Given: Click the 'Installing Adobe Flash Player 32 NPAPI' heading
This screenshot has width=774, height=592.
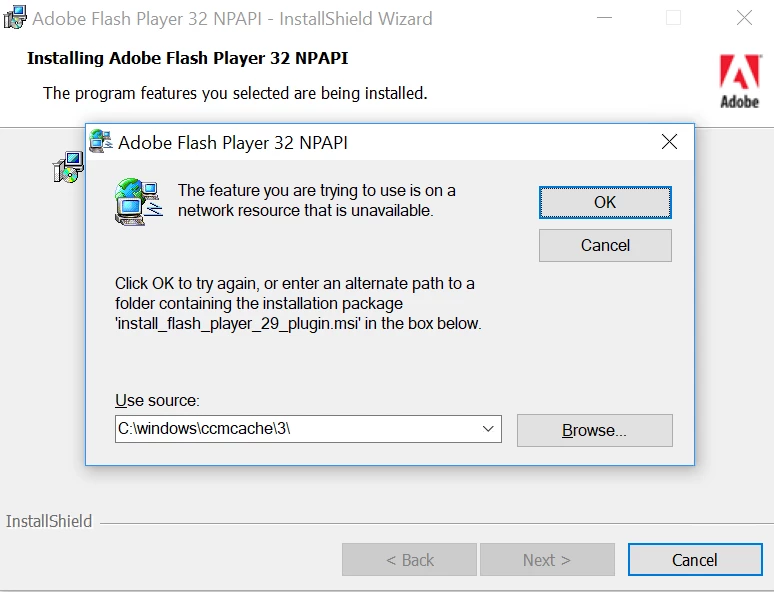Looking at the screenshot, I should tap(188, 58).
